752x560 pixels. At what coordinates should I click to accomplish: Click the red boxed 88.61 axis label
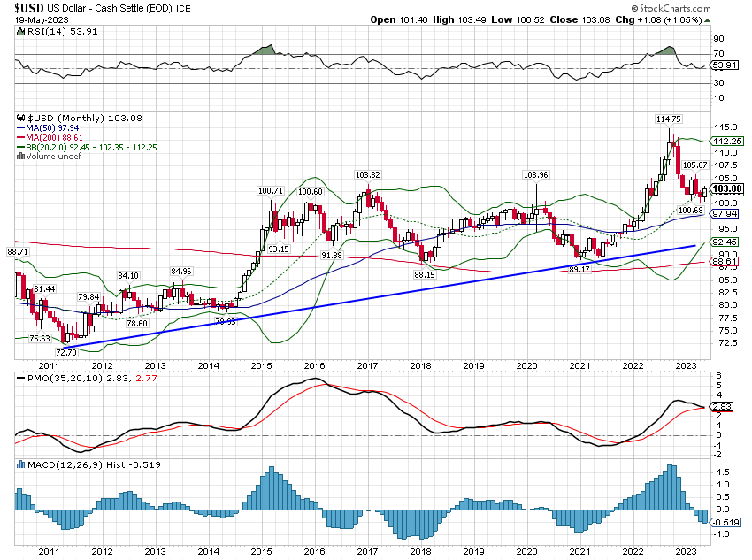(725, 262)
